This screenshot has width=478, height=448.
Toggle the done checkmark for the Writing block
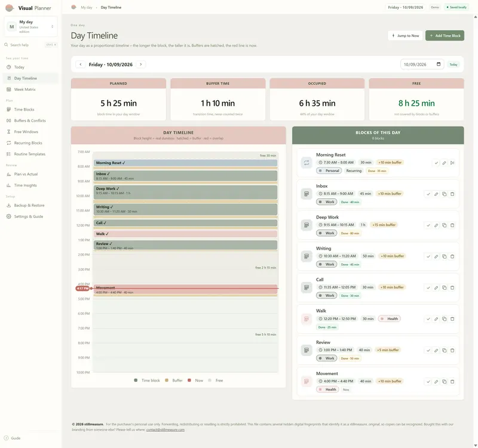(x=428, y=257)
